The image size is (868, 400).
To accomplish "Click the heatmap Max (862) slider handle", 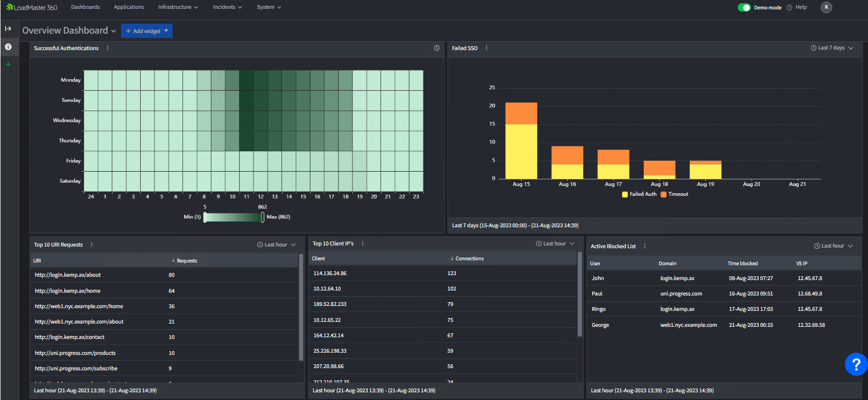I will click(x=263, y=217).
